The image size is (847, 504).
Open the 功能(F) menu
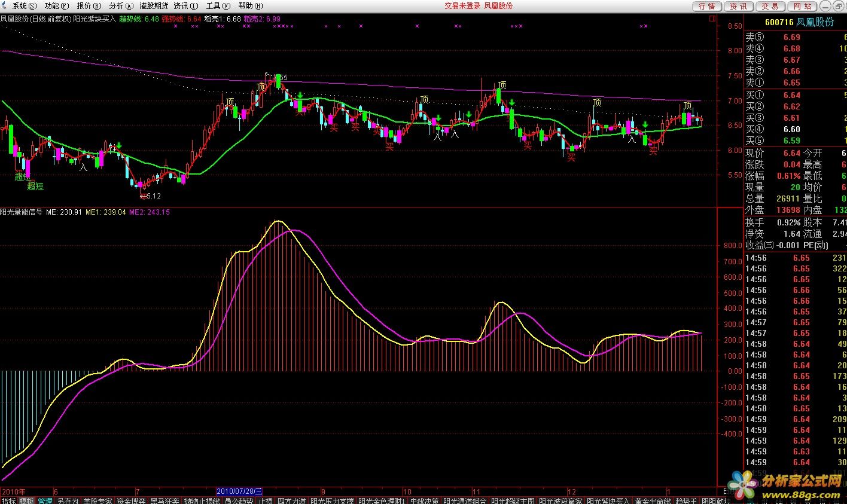click(57, 6)
